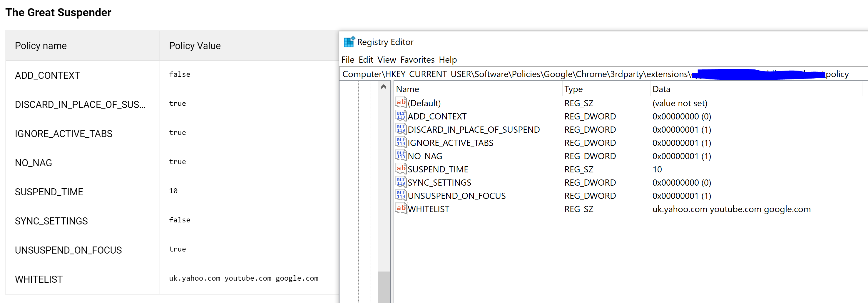
Task: Select the IGNORE_ACTIVE_TABS registry value
Action: [x=451, y=143]
